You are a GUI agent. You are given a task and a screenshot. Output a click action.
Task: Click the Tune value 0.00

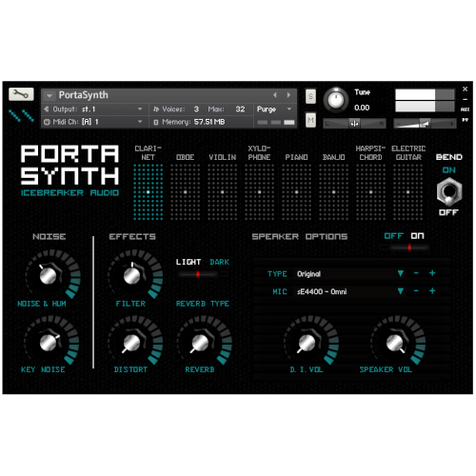tap(362, 108)
